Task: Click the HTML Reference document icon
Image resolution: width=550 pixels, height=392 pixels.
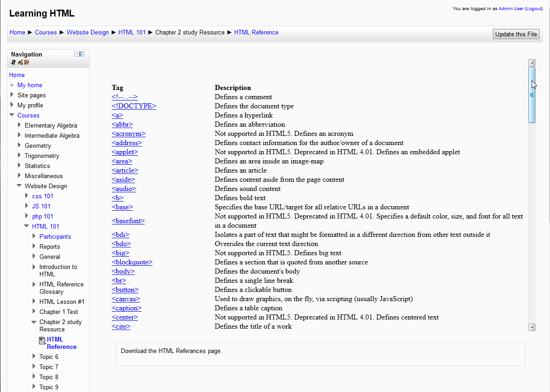Action: click(x=42, y=340)
